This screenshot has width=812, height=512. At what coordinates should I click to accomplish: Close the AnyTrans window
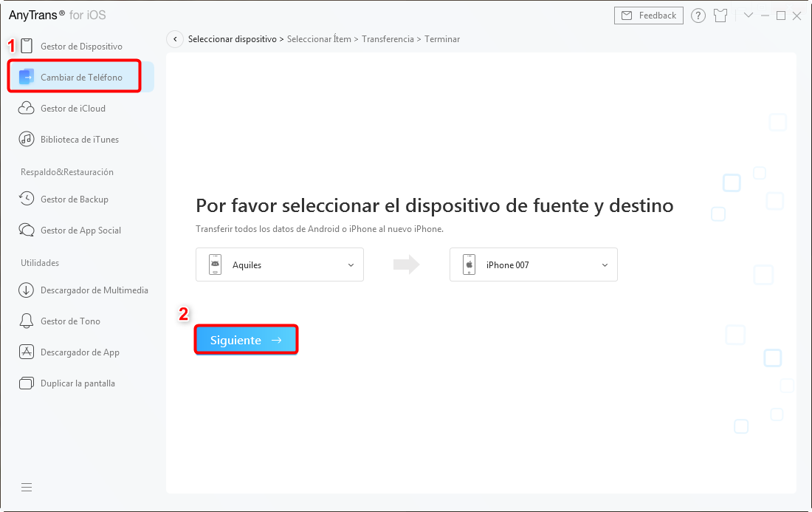pos(797,16)
